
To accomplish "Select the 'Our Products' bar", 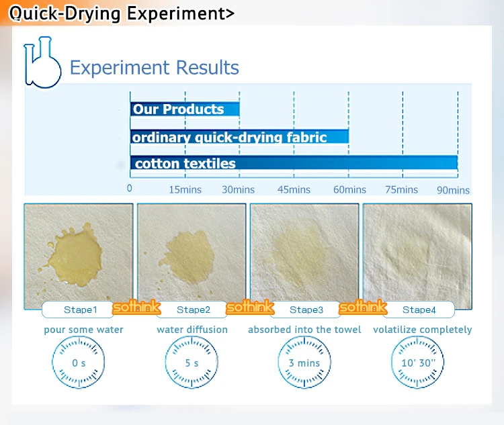I will [x=185, y=109].
